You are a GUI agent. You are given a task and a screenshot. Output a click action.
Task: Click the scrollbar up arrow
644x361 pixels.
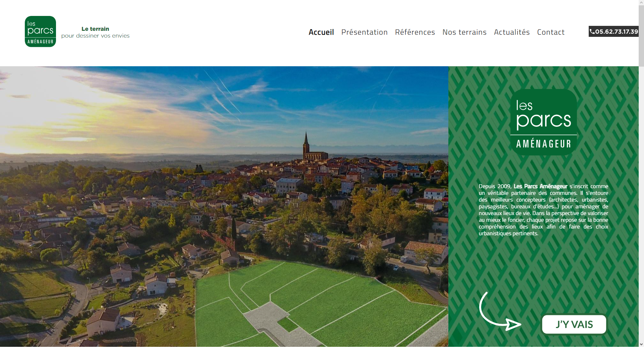click(641, 2)
